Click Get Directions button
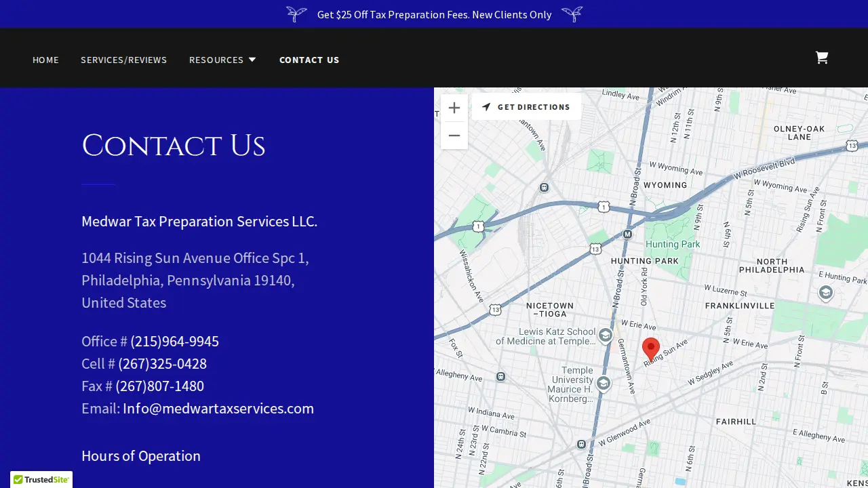868x488 pixels. (526, 107)
